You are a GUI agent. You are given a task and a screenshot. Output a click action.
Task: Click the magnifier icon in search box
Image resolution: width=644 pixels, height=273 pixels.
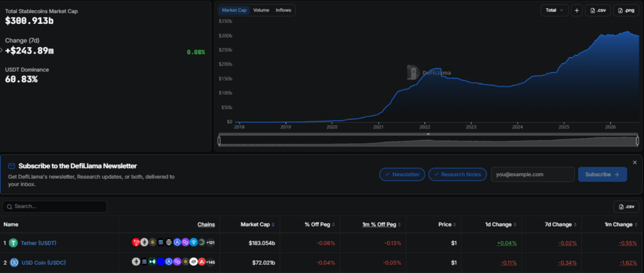[x=9, y=206]
